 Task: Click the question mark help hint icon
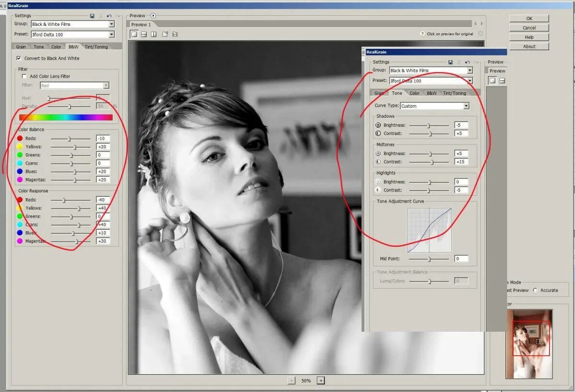(422, 34)
